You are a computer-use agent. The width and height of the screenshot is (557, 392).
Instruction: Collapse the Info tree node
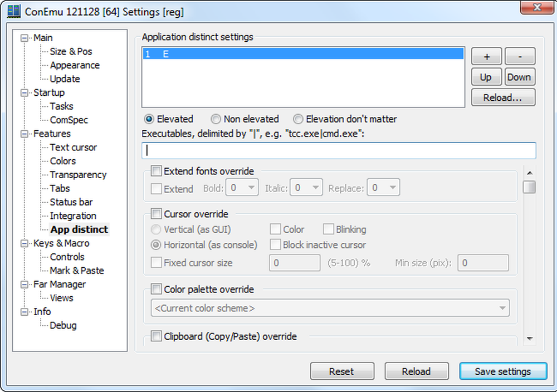(x=24, y=312)
